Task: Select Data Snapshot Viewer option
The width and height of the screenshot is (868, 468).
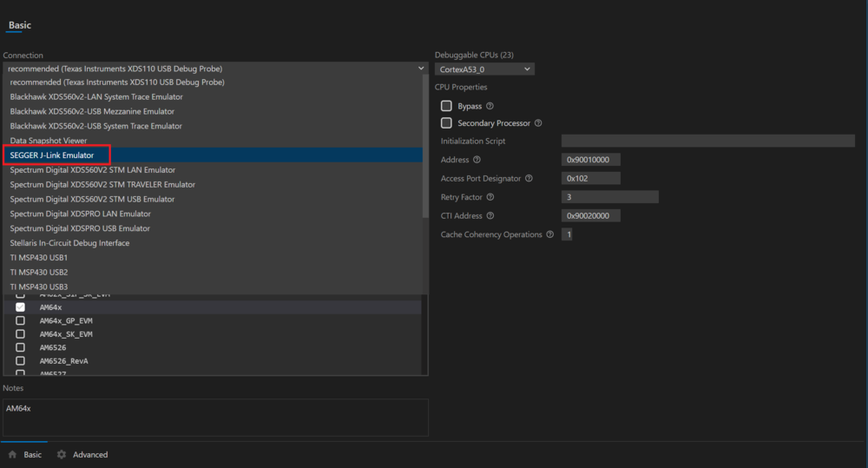Action: (x=213, y=141)
